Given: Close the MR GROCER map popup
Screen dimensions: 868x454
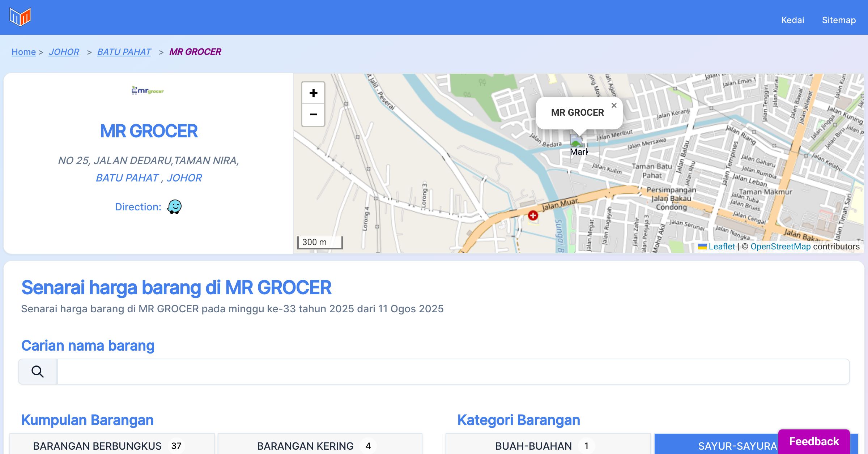Looking at the screenshot, I should tap(614, 106).
